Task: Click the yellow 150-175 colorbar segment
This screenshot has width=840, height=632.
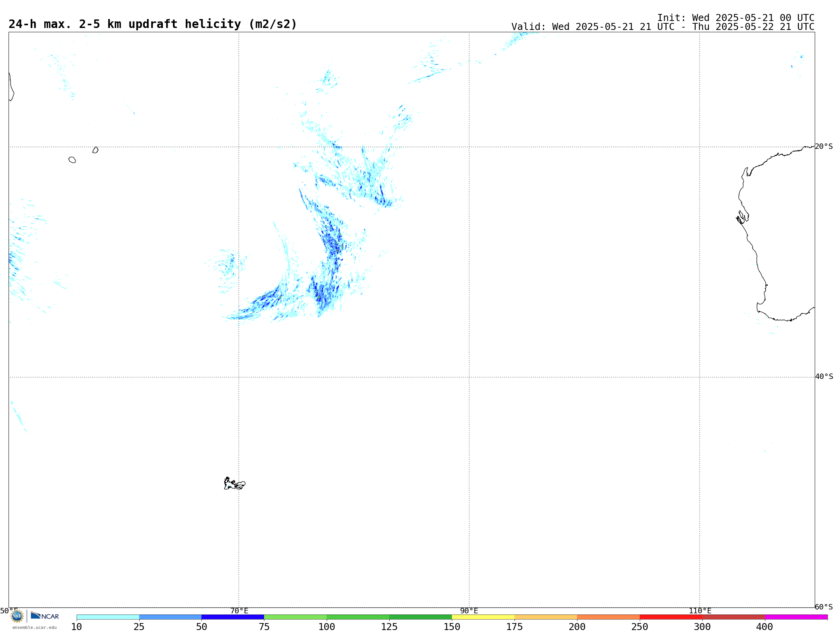Action: (483, 617)
